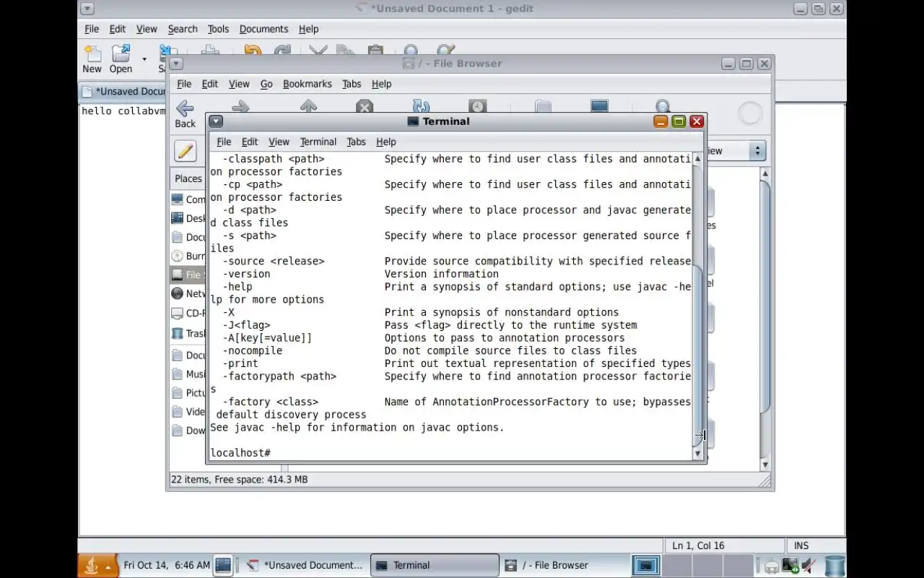Viewport: 924px width, 578px height.
Task: Click the Search magnifier in File Browser toolbar
Action: tap(663, 107)
